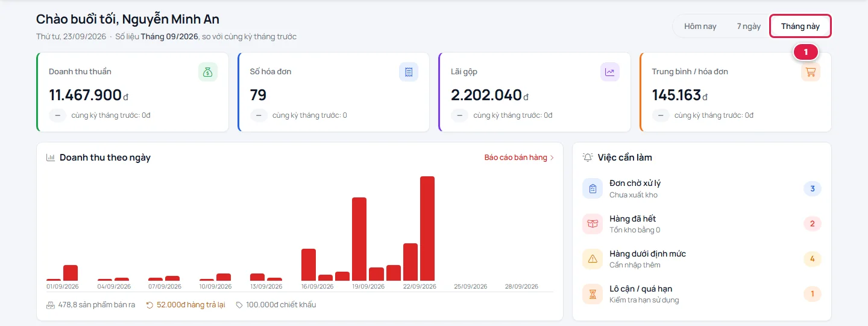Screen dimensions: 868x326
Task: Click the trend dash pill under Lãi gộp
Action: 459,115
